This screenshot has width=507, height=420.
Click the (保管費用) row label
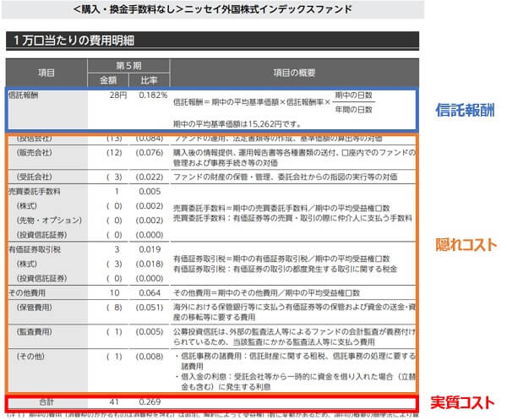point(35,308)
